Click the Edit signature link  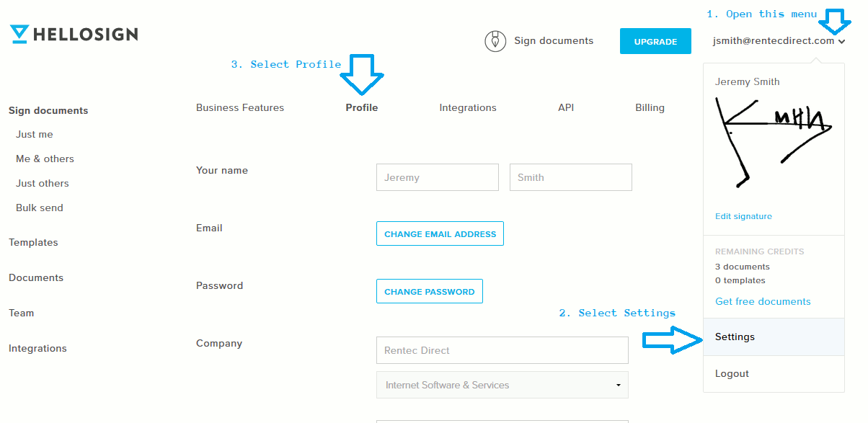pyautogui.click(x=743, y=216)
